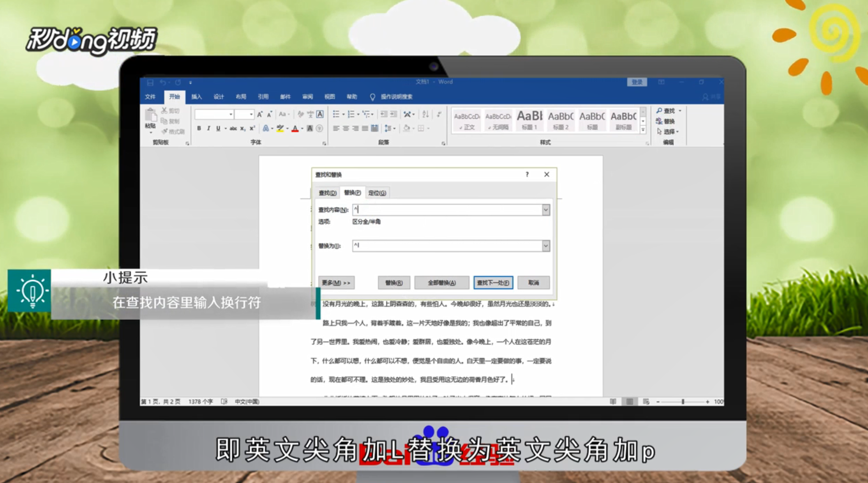
Task: Switch to the Insert (插入) ribbon tab
Action: tap(197, 97)
